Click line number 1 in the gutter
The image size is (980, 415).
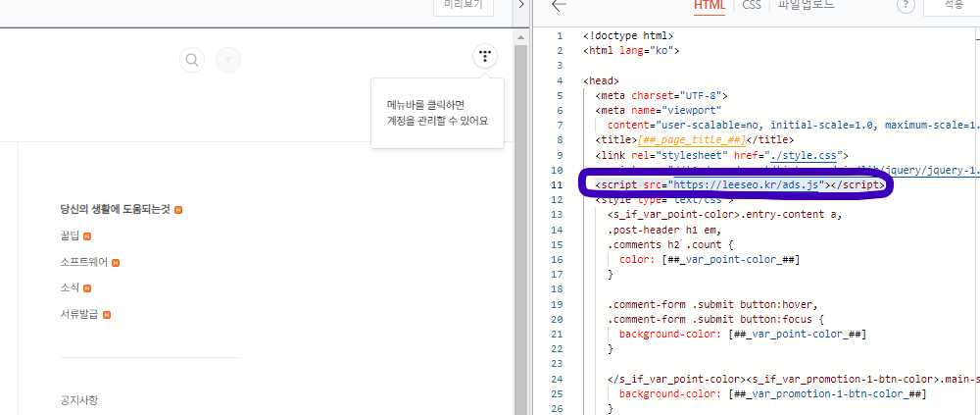coord(560,35)
